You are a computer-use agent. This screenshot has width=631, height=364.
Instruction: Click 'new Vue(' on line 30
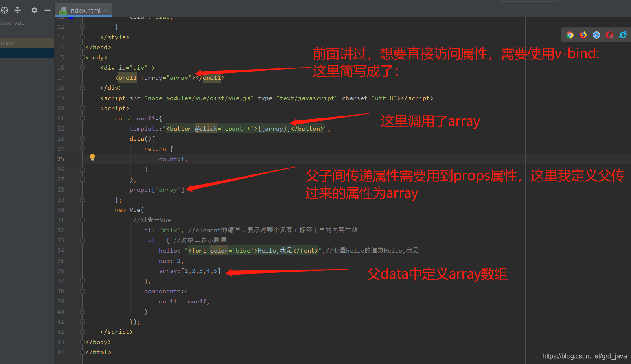(129, 210)
